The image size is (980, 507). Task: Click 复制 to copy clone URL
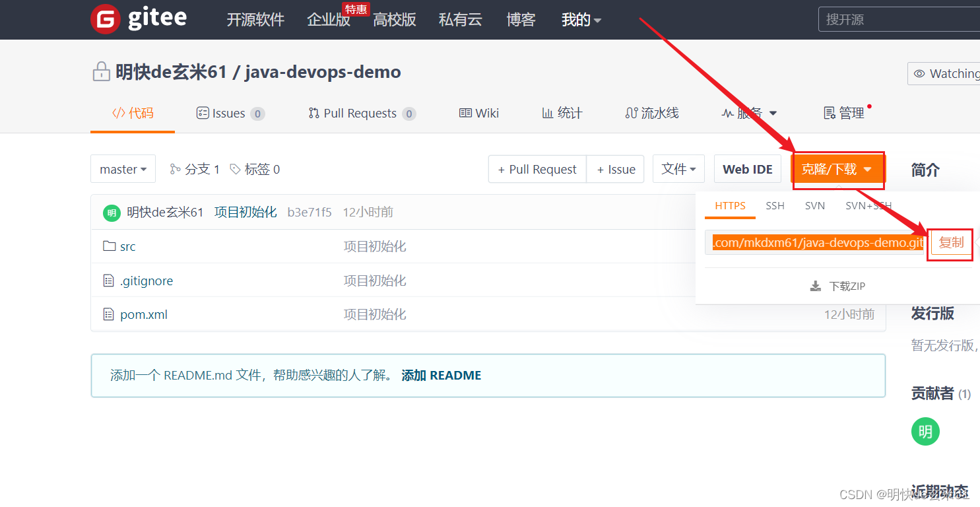click(x=951, y=243)
